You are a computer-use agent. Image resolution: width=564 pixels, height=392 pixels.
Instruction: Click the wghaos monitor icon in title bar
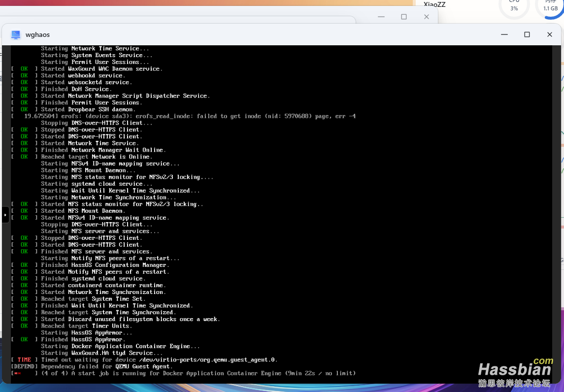point(16,34)
